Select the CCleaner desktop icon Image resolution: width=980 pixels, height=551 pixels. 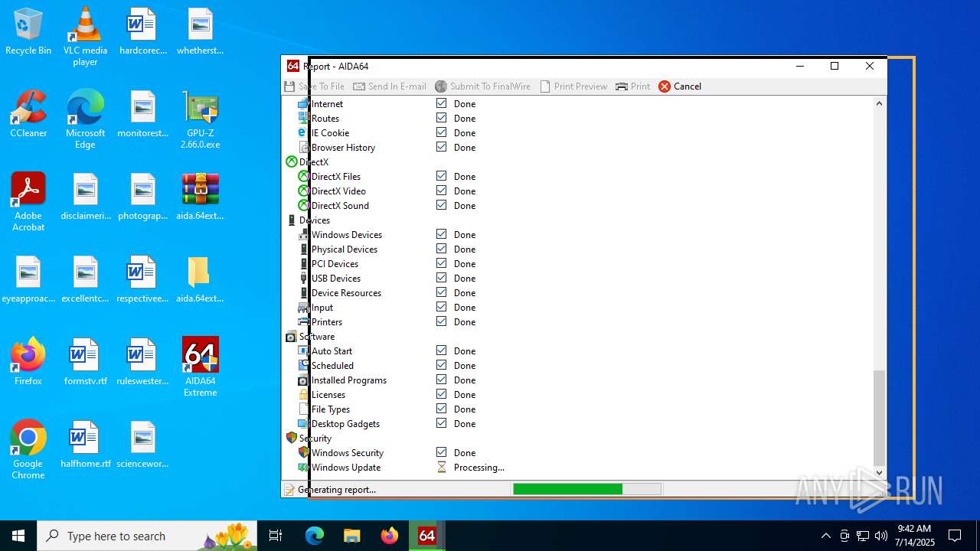pyautogui.click(x=28, y=113)
